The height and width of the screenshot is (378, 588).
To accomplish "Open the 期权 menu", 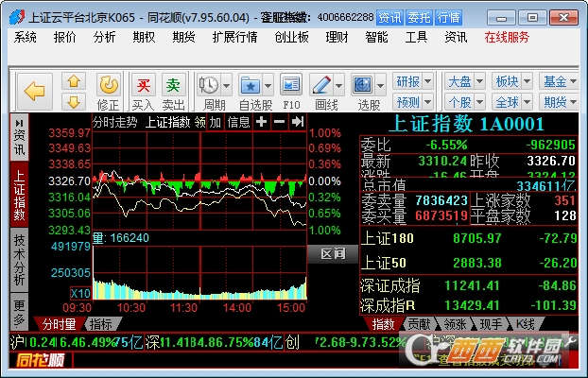I will 144,37.
